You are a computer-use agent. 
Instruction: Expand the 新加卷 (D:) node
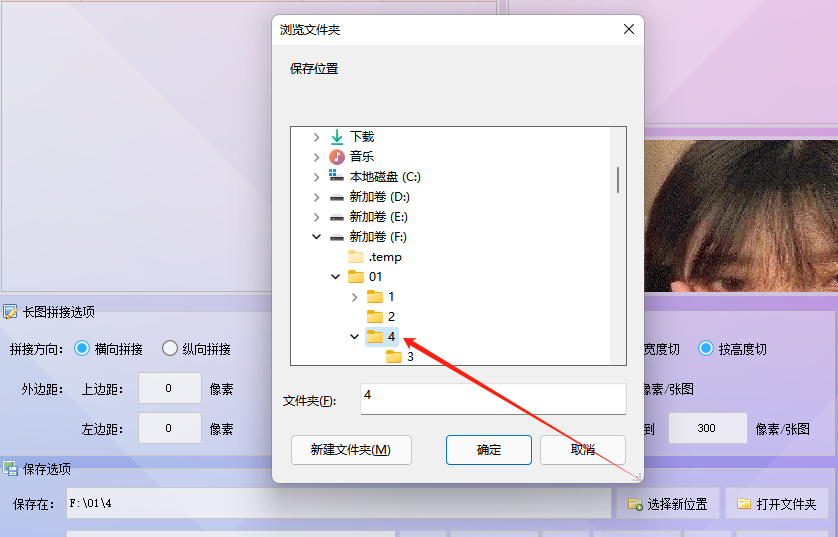click(x=316, y=197)
